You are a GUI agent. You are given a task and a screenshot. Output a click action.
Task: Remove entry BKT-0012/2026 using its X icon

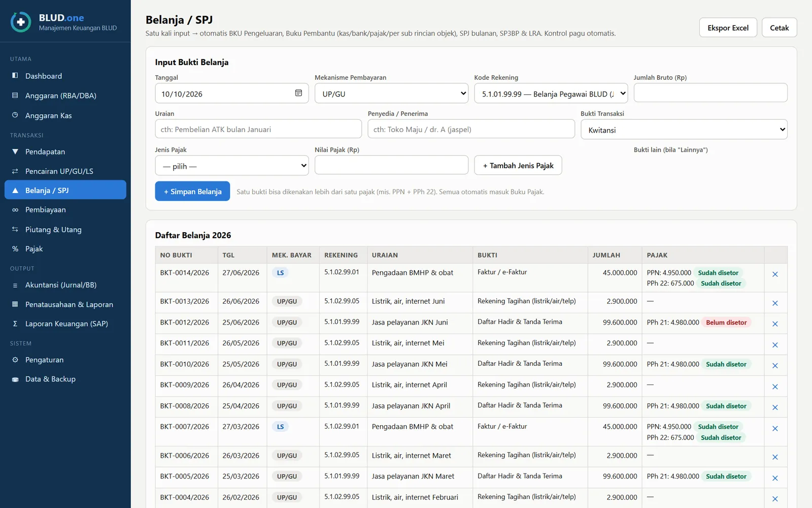(x=775, y=324)
